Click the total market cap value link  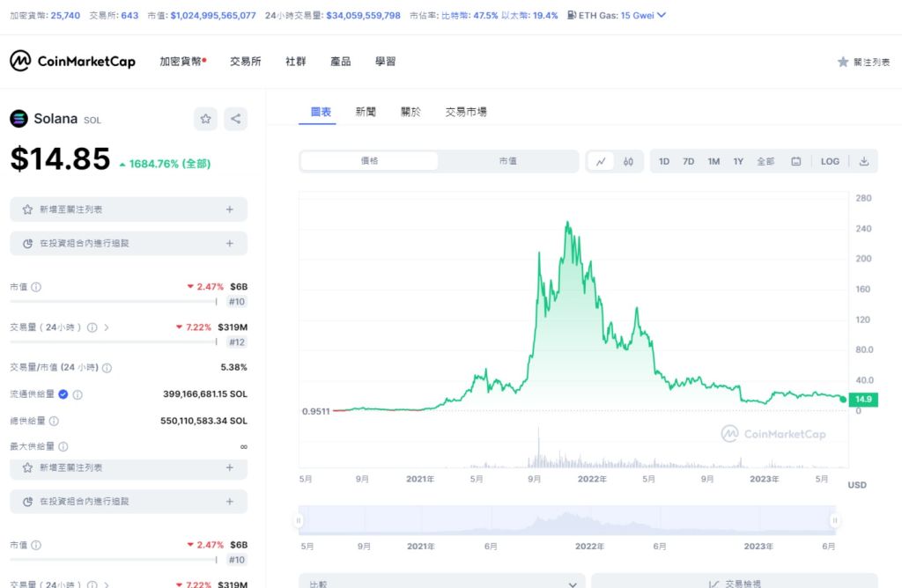(x=213, y=16)
